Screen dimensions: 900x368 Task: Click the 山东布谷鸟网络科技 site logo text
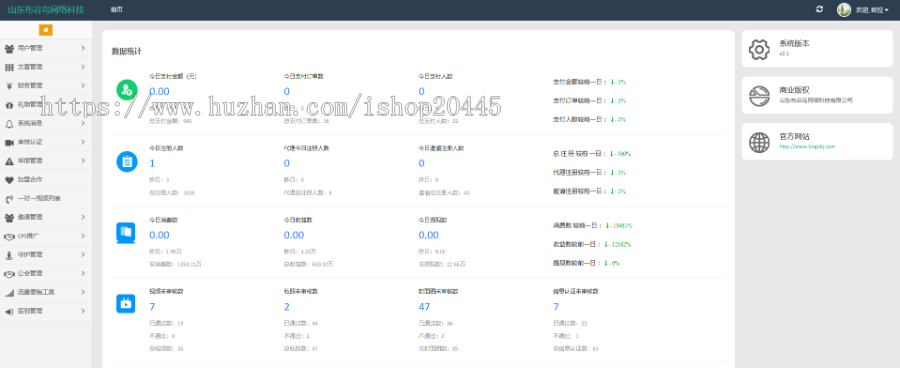click(46, 10)
